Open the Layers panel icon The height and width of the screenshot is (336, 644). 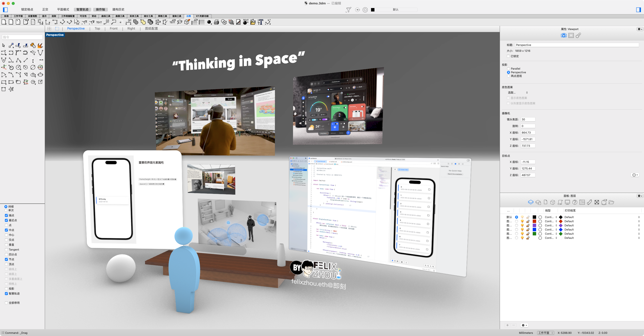pyautogui.click(x=531, y=202)
